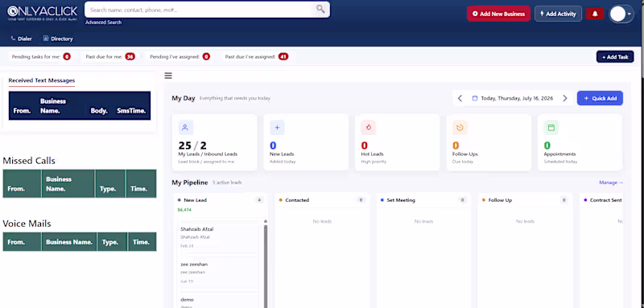
Task: Open the demo lead card
Action: (x=218, y=300)
